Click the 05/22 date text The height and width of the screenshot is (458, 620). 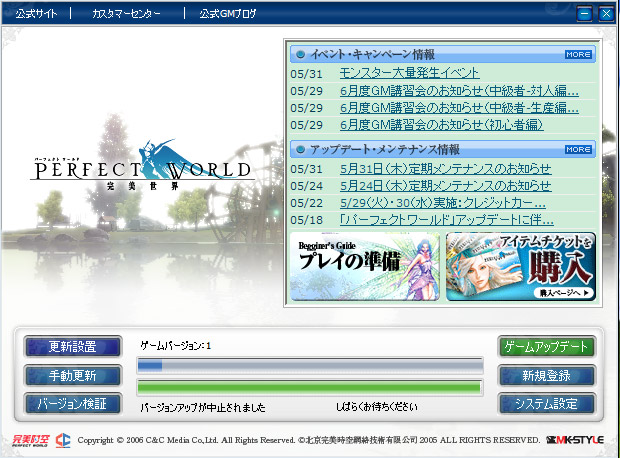306,203
